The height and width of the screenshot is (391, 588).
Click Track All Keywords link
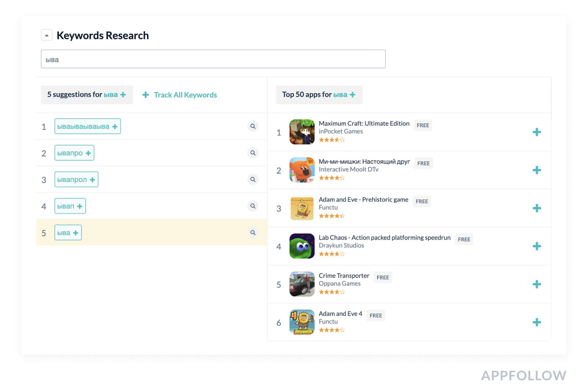click(x=180, y=95)
